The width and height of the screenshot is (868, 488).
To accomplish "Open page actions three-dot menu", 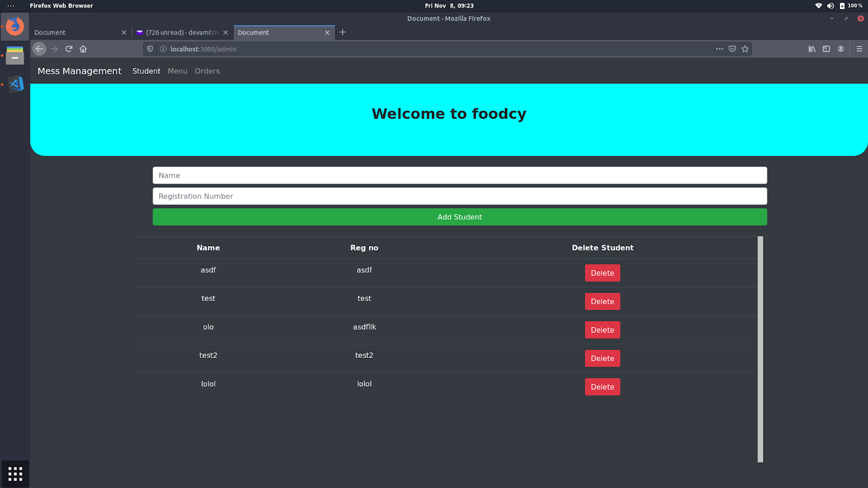I will (719, 49).
